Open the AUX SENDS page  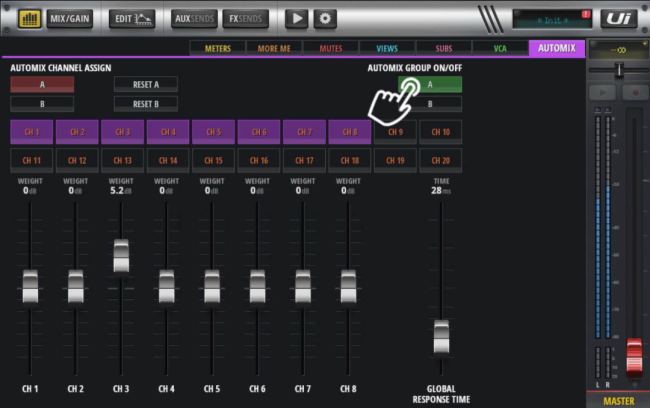coord(194,18)
